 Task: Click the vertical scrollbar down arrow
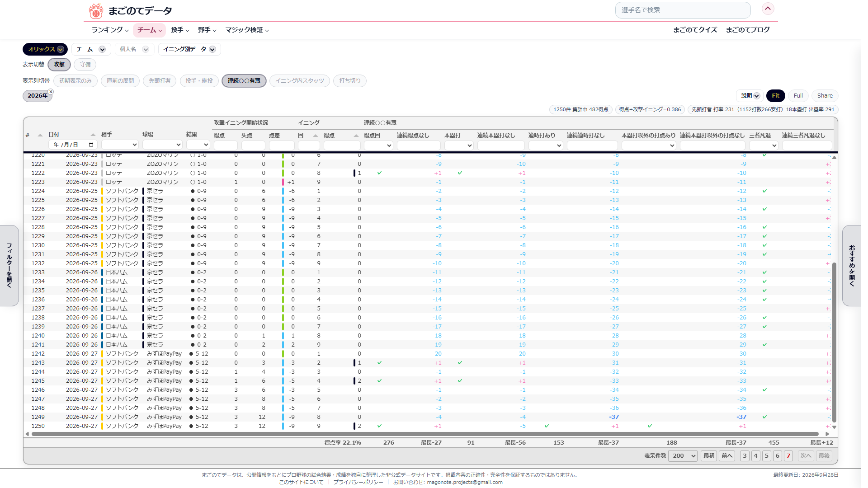(835, 427)
